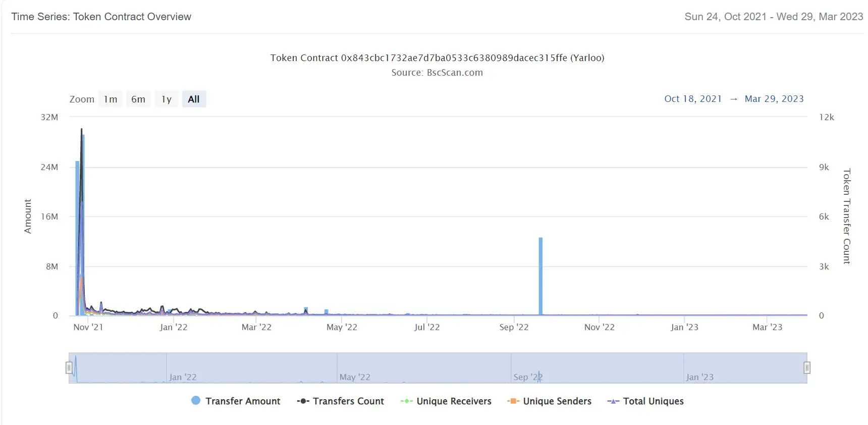
Task: Grab the right navigator range handle
Action: pyautogui.click(x=807, y=367)
